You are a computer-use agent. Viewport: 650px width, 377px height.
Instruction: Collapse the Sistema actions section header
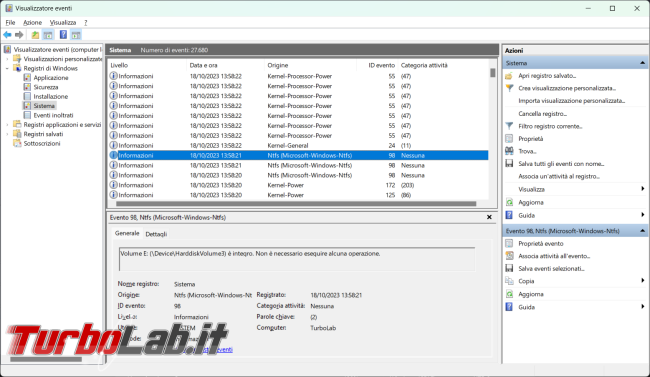point(642,63)
